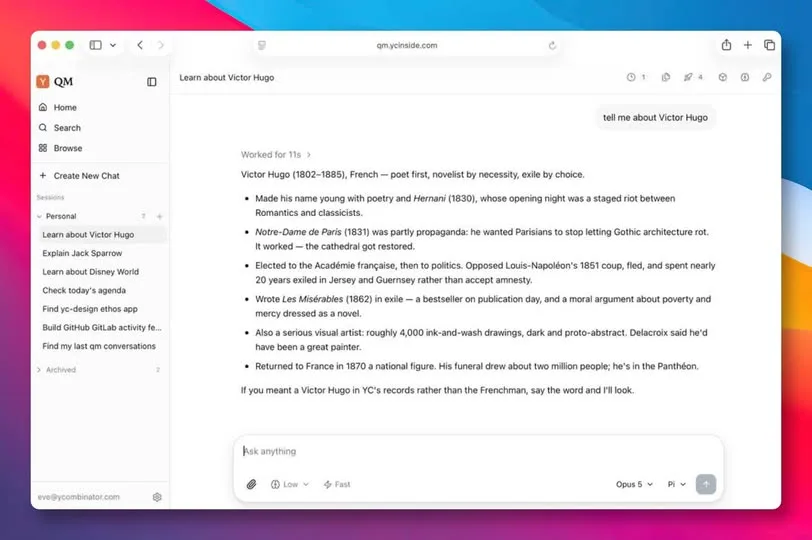Click the bullet about the Panthéon funeral
Image resolution: width=812 pixels, height=540 pixels.
click(476, 366)
